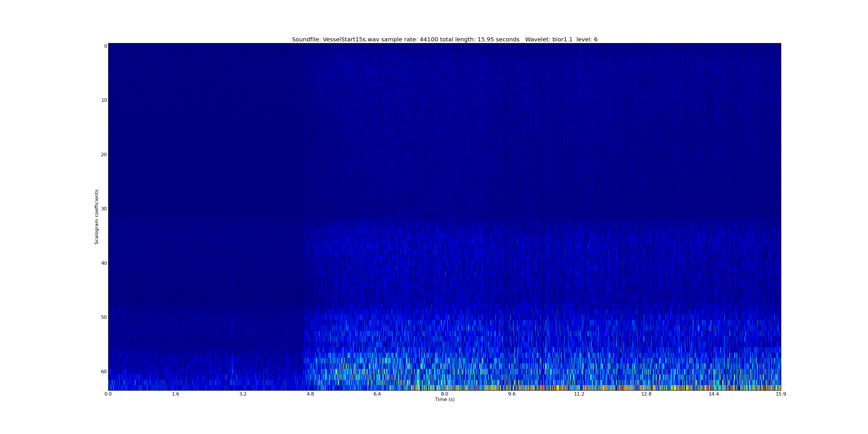
Task: Click the 8.0 time tick label
Action: point(444,394)
